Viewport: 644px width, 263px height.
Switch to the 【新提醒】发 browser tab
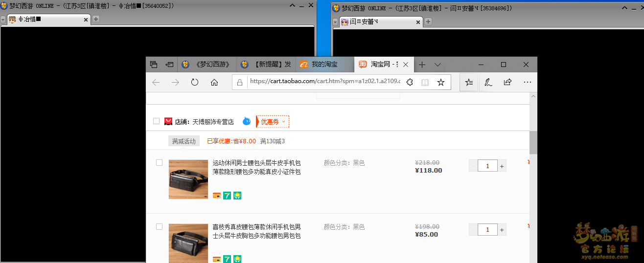pos(266,65)
